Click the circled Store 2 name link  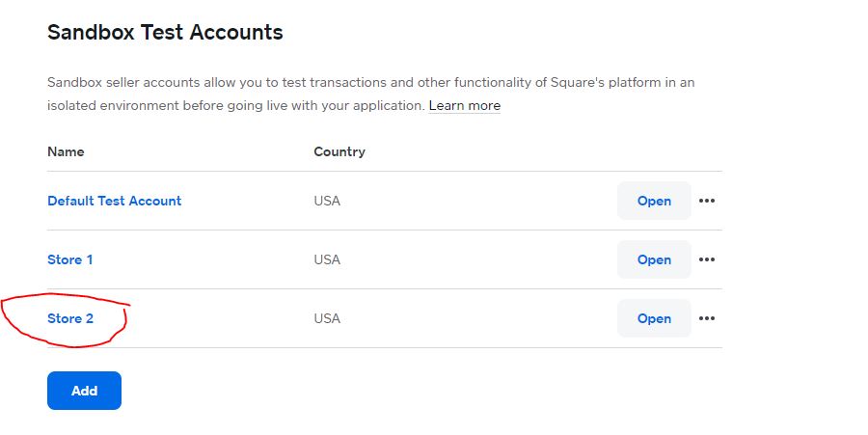point(70,318)
